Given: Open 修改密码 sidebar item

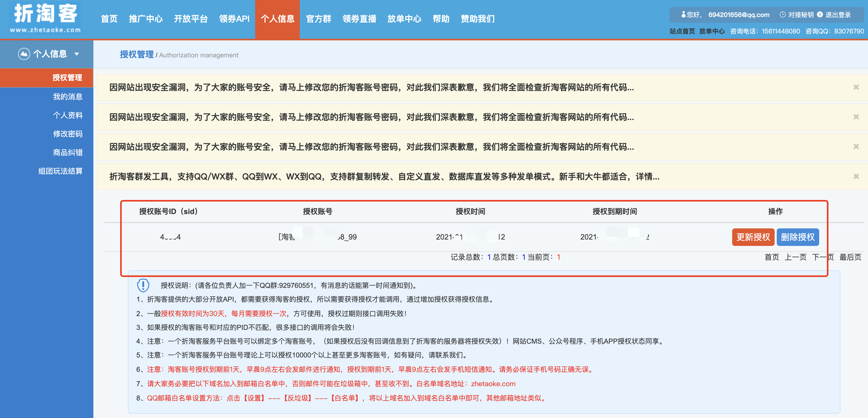Looking at the screenshot, I should [68, 134].
